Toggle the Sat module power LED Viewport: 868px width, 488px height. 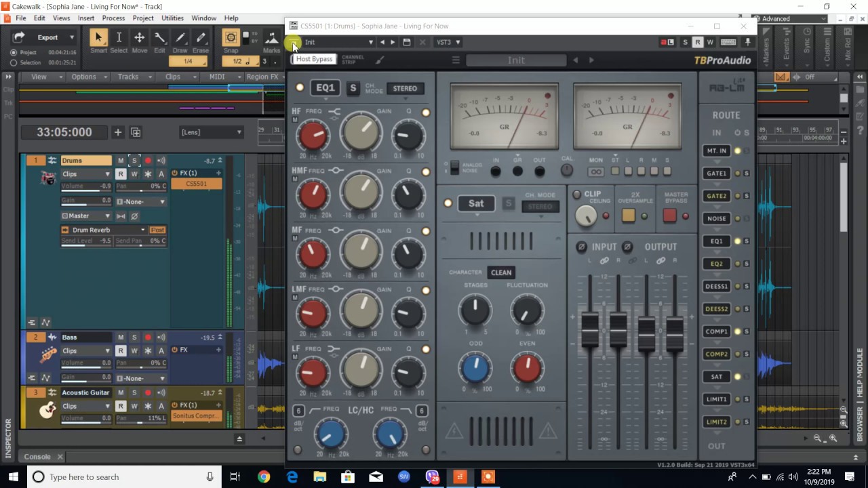(x=448, y=203)
